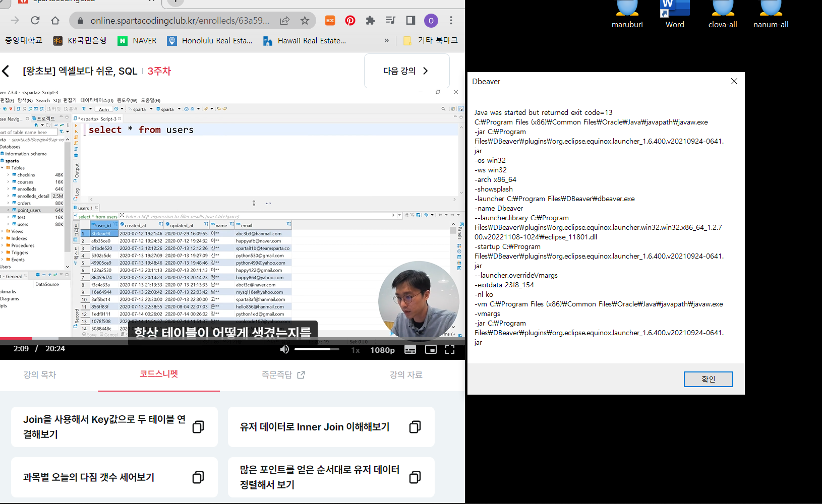This screenshot has width=822, height=504.
Task: Enable picture-in-picture mode
Action: tap(431, 349)
